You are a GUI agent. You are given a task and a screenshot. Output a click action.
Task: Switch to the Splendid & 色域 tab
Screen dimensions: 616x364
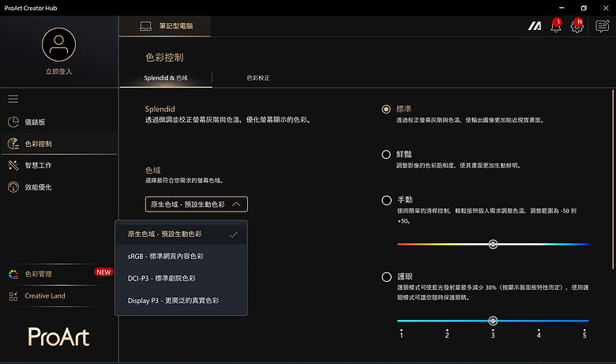166,77
